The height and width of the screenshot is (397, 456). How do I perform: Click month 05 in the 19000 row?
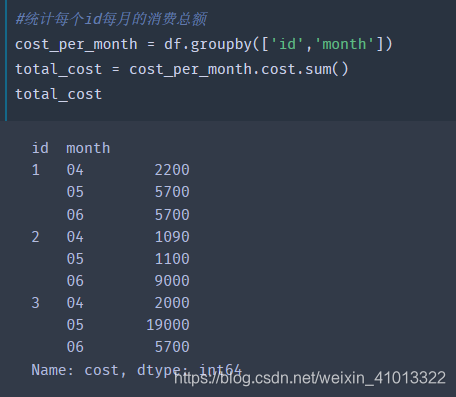(x=75, y=325)
